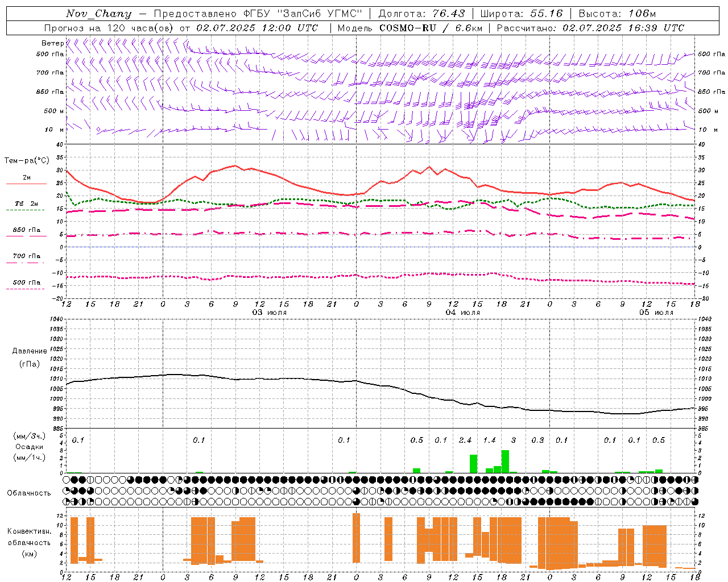Click the (гПа) unit label under Давление
Image resolution: width=728 pixels, height=582 pixels.
pyautogui.click(x=30, y=364)
